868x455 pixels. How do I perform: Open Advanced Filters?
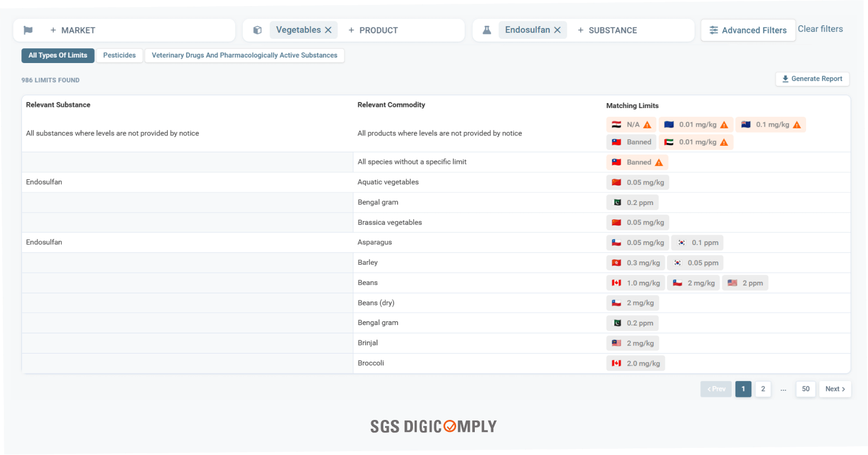748,30
